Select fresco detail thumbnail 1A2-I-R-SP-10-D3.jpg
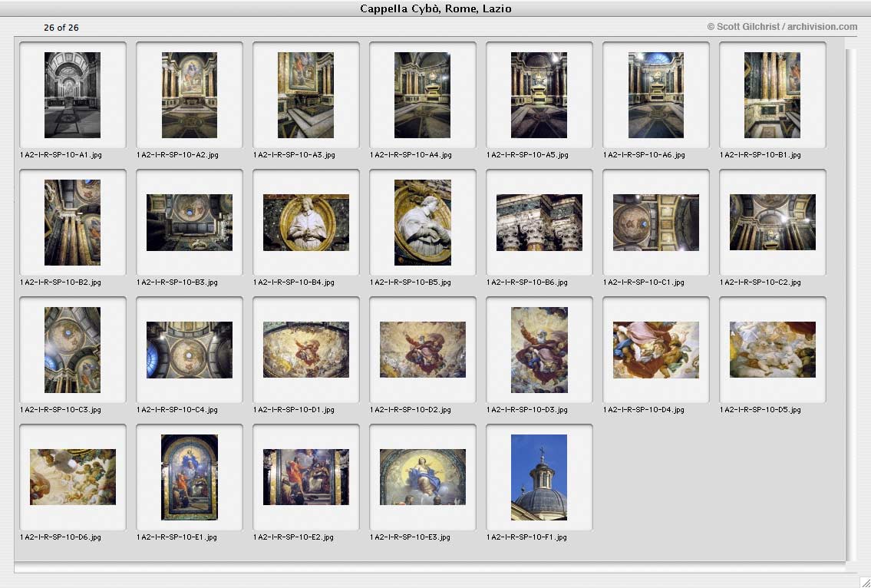 click(539, 350)
